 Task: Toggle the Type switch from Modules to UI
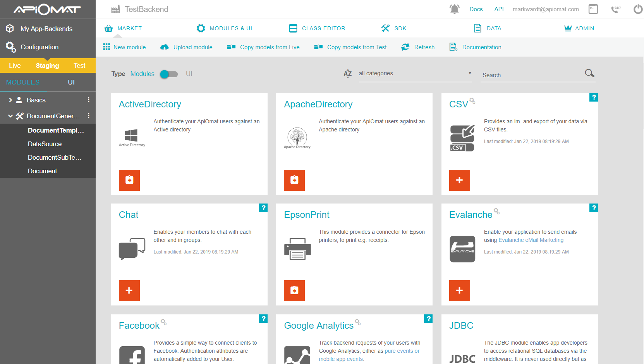click(169, 74)
